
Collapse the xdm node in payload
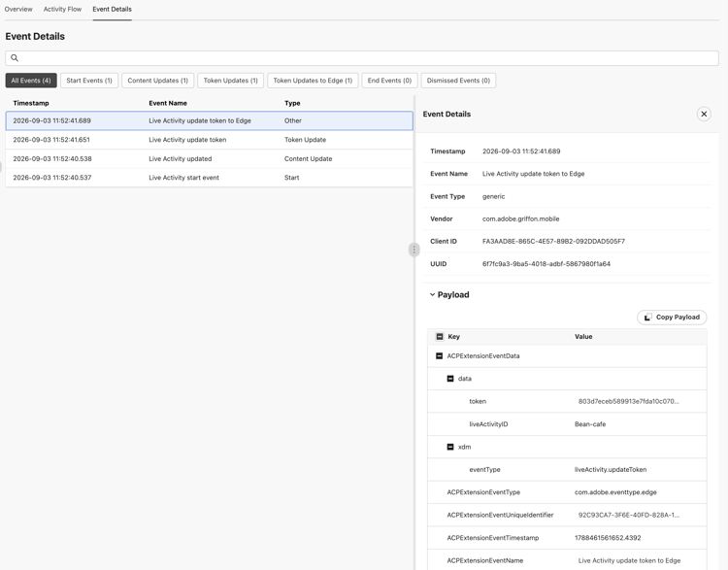click(450, 447)
